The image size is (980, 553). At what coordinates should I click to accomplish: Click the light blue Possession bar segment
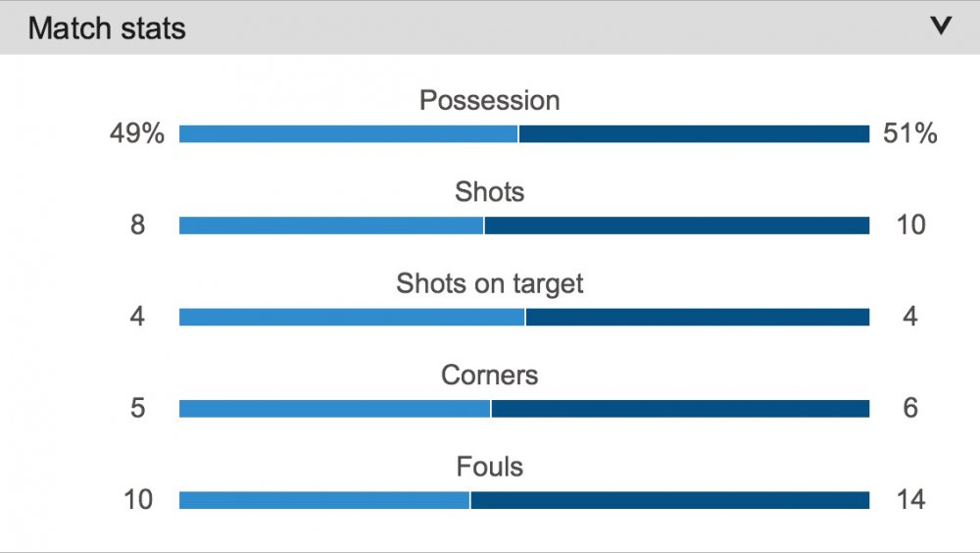coord(348,134)
